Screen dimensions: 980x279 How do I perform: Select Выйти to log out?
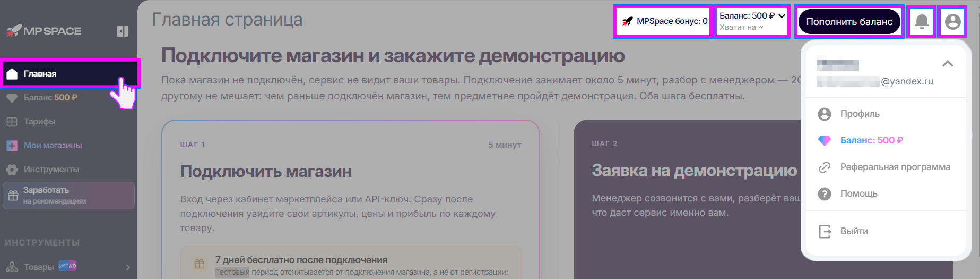point(854,231)
